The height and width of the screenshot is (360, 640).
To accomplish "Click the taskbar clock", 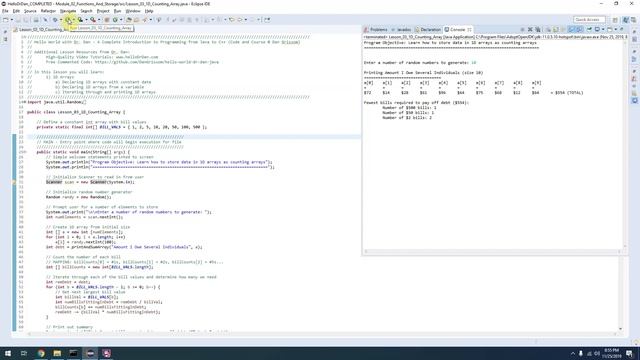I will click(x=611, y=353).
